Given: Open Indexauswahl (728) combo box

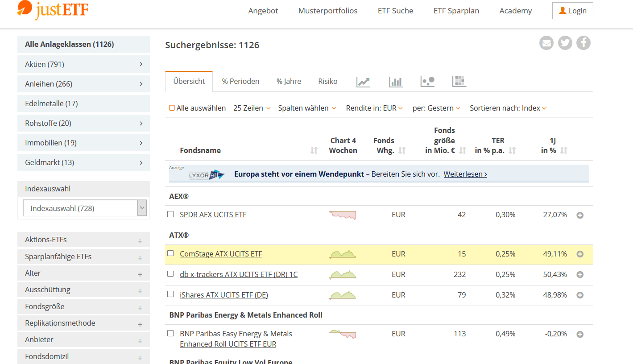Looking at the screenshot, I should click(85, 208).
